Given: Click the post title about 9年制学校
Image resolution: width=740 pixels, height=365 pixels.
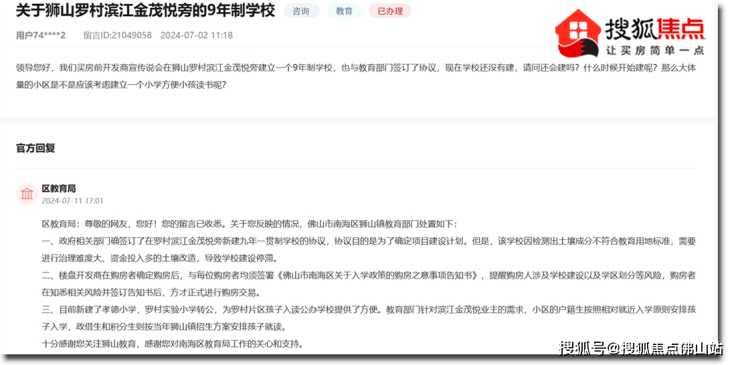Looking at the screenshot, I should click(145, 10).
